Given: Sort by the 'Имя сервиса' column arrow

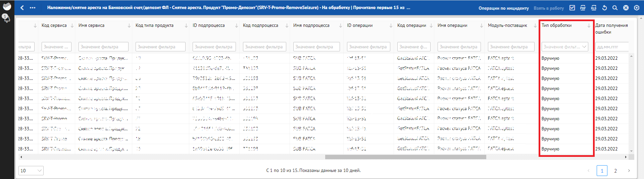Looking at the screenshot, I should click(129, 26).
